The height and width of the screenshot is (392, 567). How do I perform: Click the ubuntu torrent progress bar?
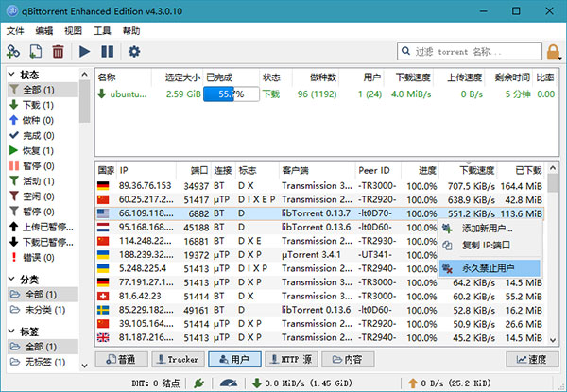click(x=230, y=94)
